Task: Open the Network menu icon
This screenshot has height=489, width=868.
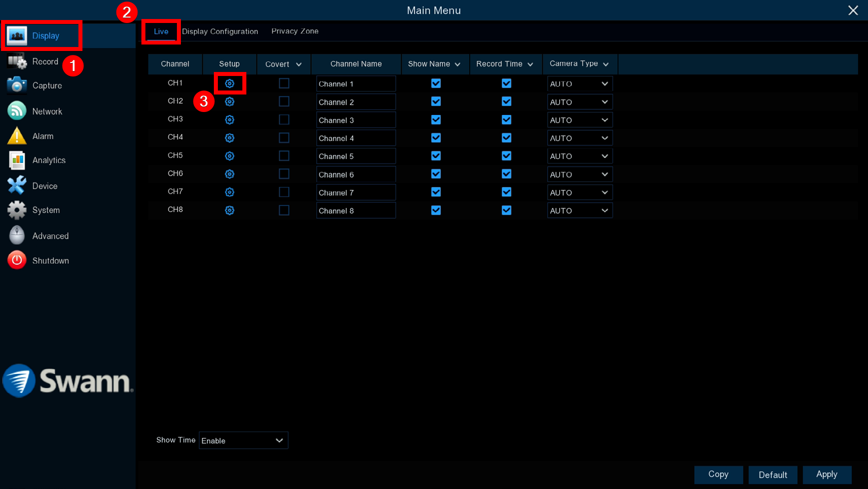Action: [x=16, y=111]
